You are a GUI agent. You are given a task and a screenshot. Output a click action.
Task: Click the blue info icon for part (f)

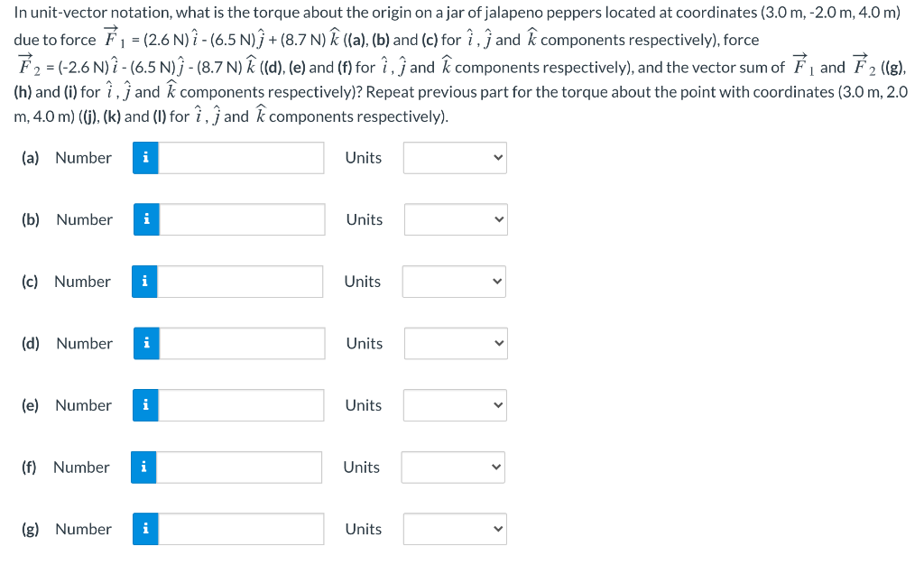coord(143,468)
